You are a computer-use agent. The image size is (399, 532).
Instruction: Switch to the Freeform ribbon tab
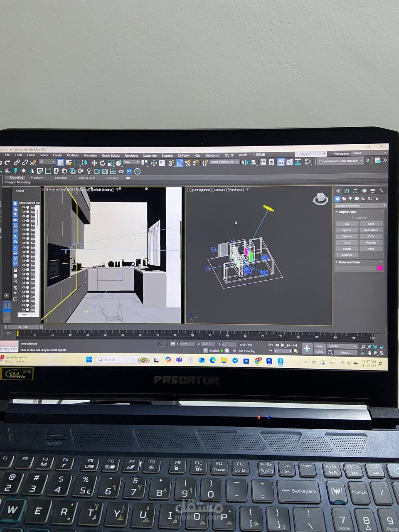(x=37, y=177)
